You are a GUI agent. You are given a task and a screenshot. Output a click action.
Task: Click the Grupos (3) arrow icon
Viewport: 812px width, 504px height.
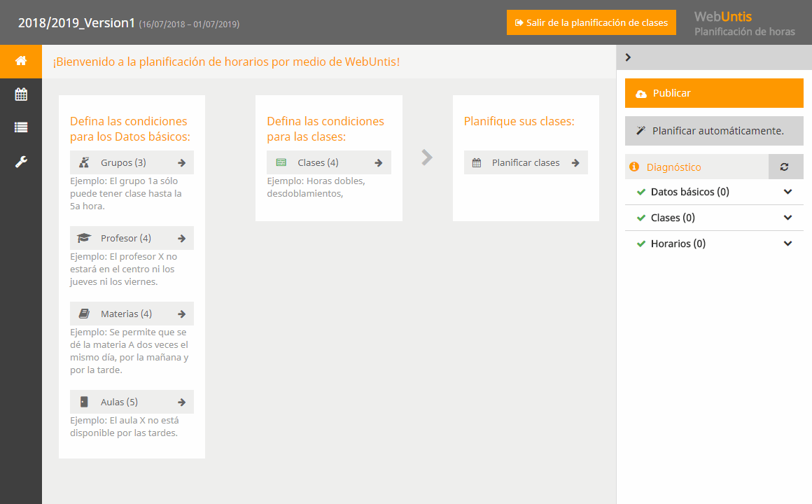click(x=182, y=162)
